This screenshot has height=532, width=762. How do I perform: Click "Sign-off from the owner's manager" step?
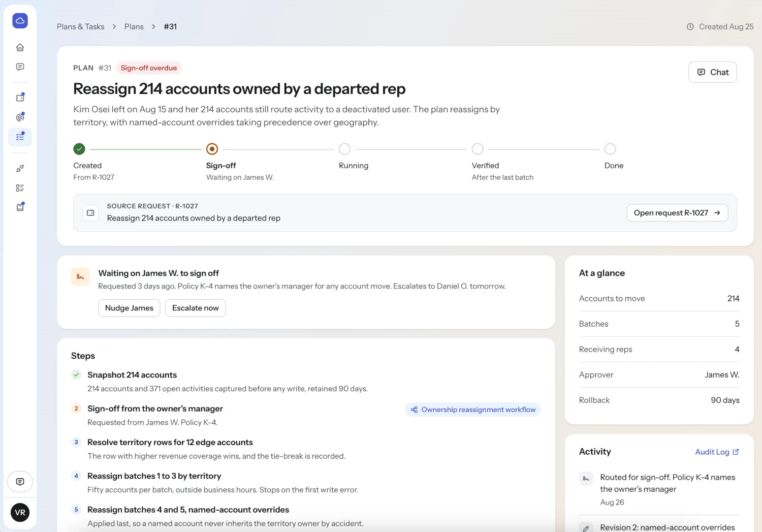coord(155,409)
